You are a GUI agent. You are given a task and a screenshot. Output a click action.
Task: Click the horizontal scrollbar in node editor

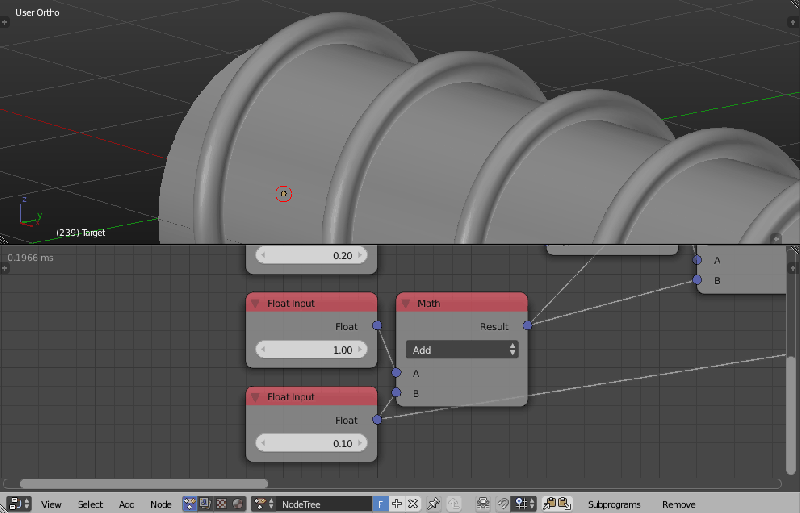click(x=144, y=483)
